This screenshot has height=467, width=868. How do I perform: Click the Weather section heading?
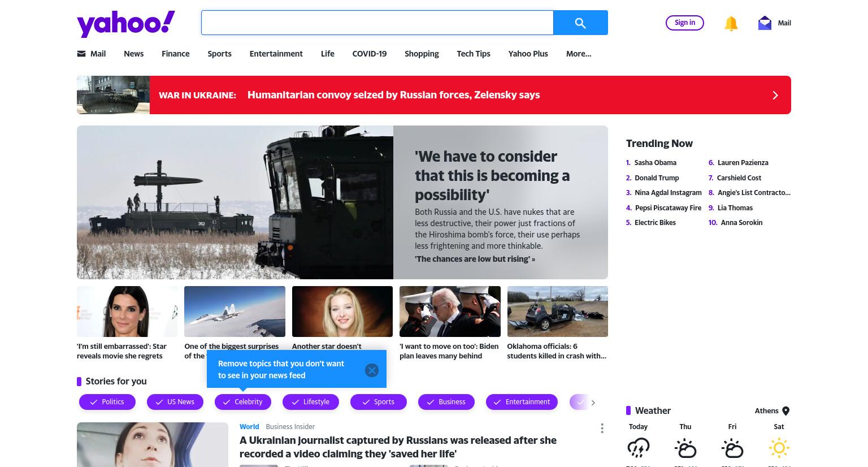tap(653, 411)
